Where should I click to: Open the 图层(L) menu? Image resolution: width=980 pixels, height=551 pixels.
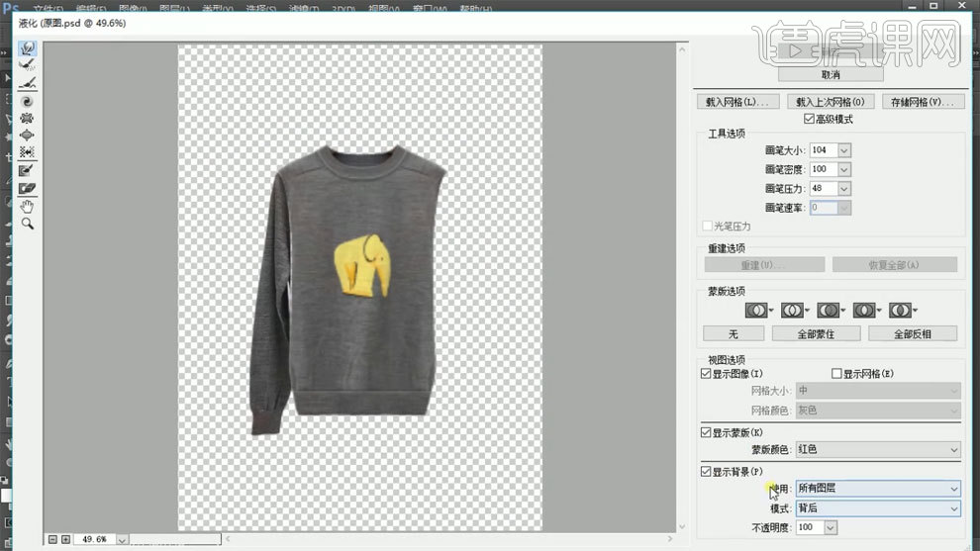[174, 9]
